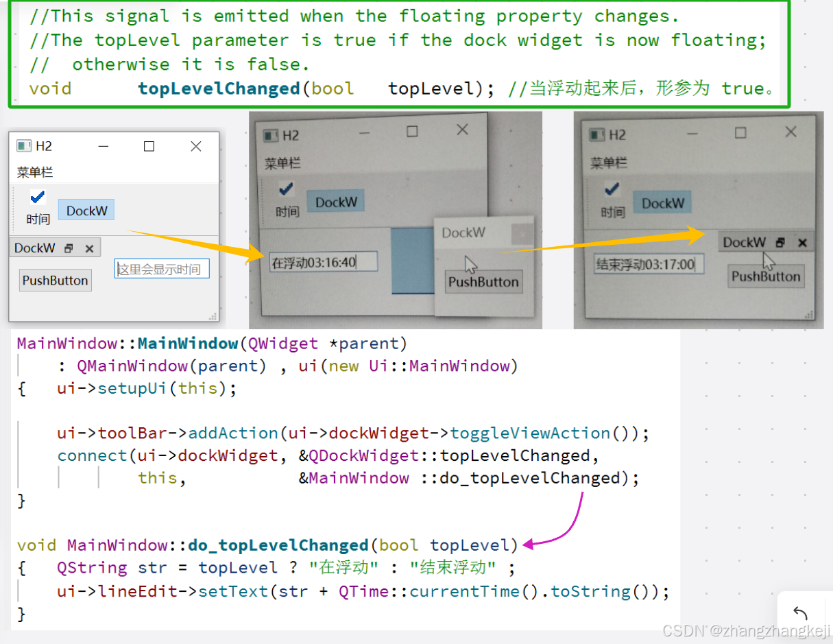Maximize the H2 window containing 这里会显示时间
The height and width of the screenshot is (644, 833).
[149, 146]
